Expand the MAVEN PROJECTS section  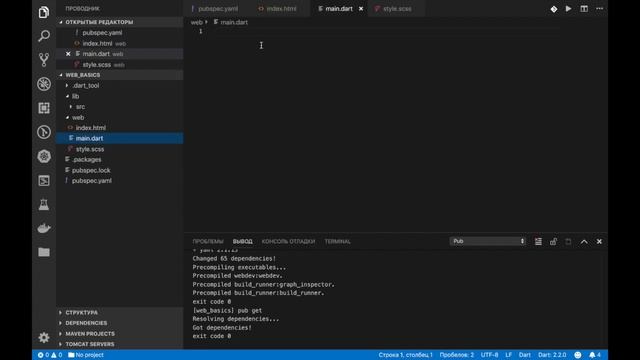(89, 334)
